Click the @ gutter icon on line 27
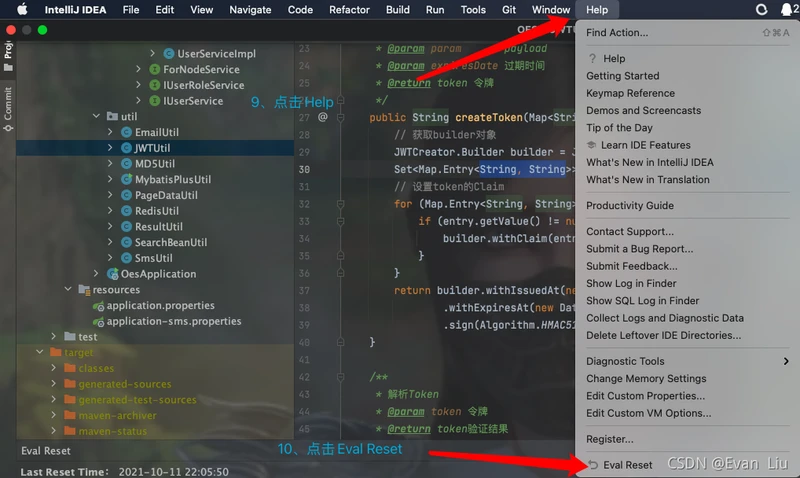This screenshot has width=800, height=478. pyautogui.click(x=323, y=117)
